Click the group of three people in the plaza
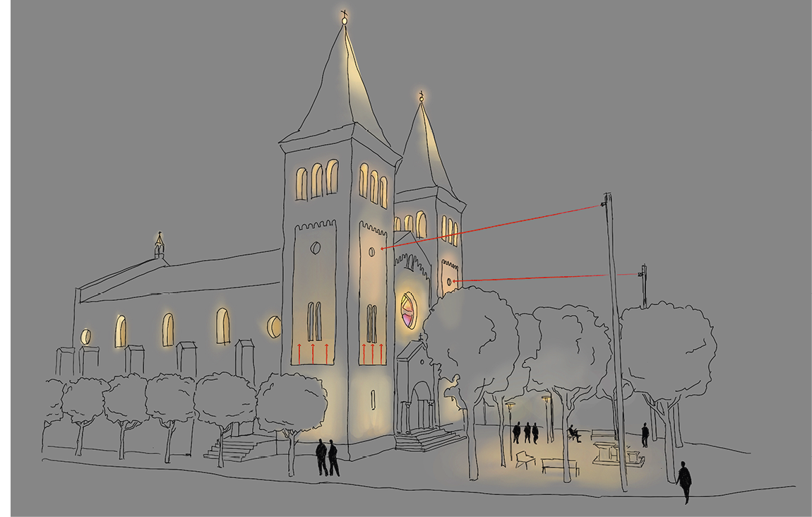This screenshot has width=812, height=517. [526, 432]
